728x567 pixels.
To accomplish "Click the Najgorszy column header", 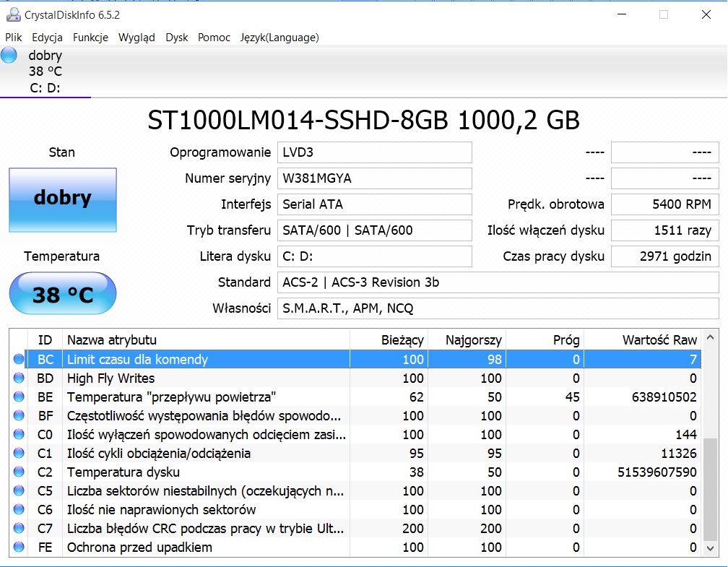I will (467, 340).
